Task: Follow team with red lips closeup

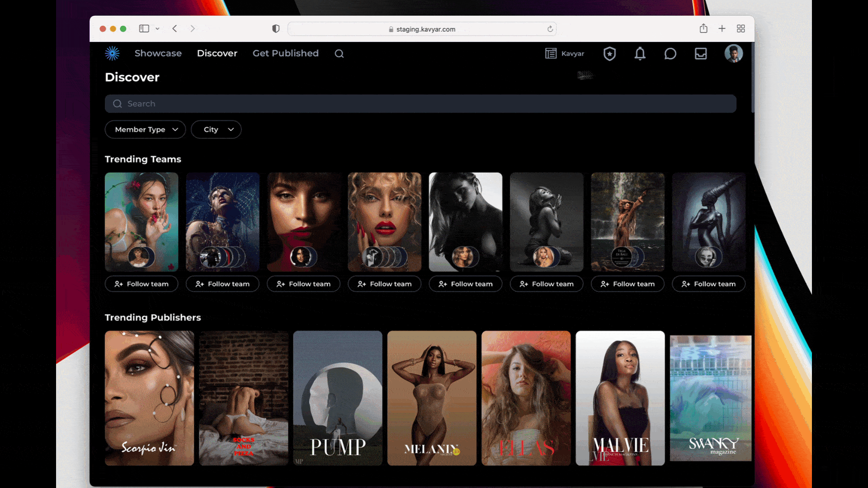Action: tap(303, 284)
